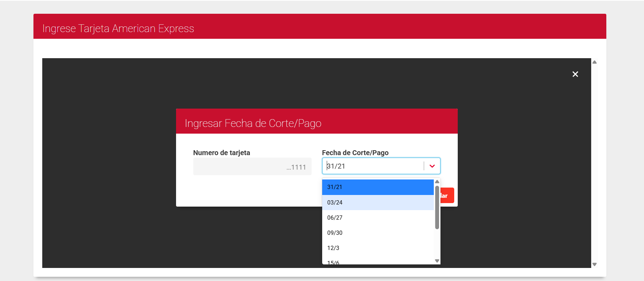Viewport: 644px width, 281px height.
Task: Click the outer panel's scroll-up arrow
Action: point(594,62)
